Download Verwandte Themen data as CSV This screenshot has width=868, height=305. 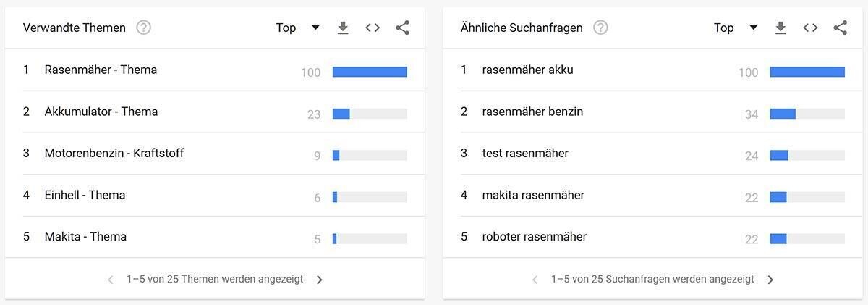(343, 28)
